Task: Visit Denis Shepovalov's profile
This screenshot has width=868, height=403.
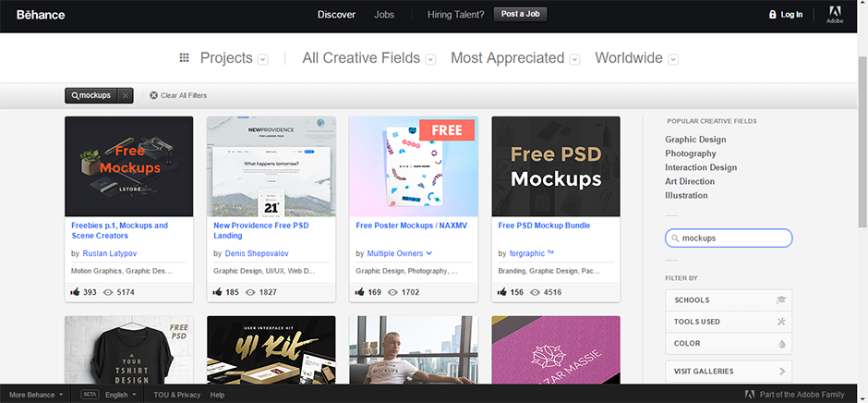Action: pos(257,253)
